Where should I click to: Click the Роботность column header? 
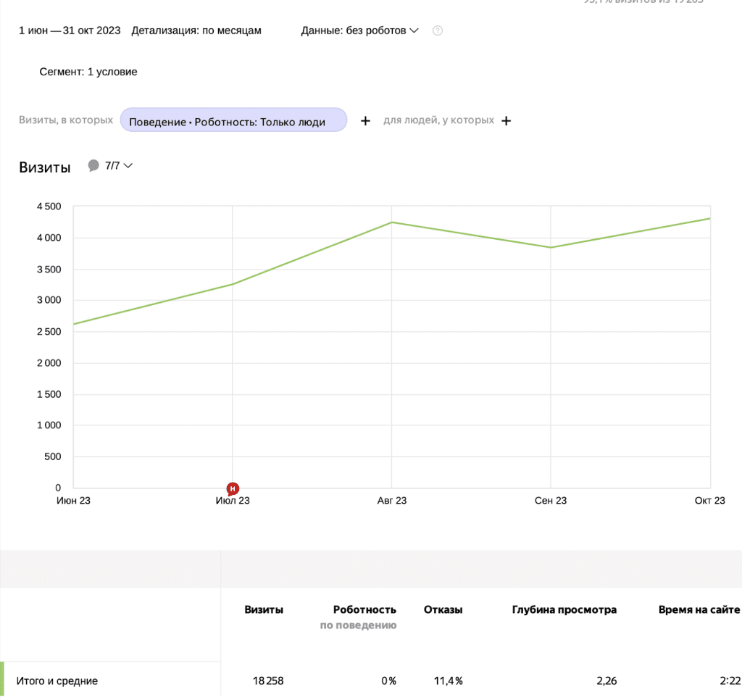(364, 609)
